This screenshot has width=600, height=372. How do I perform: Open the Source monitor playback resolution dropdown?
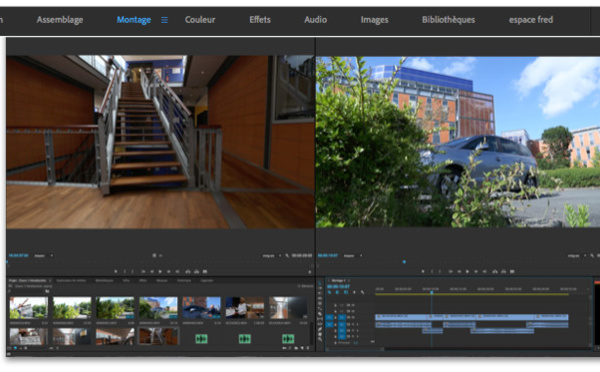coord(272,255)
